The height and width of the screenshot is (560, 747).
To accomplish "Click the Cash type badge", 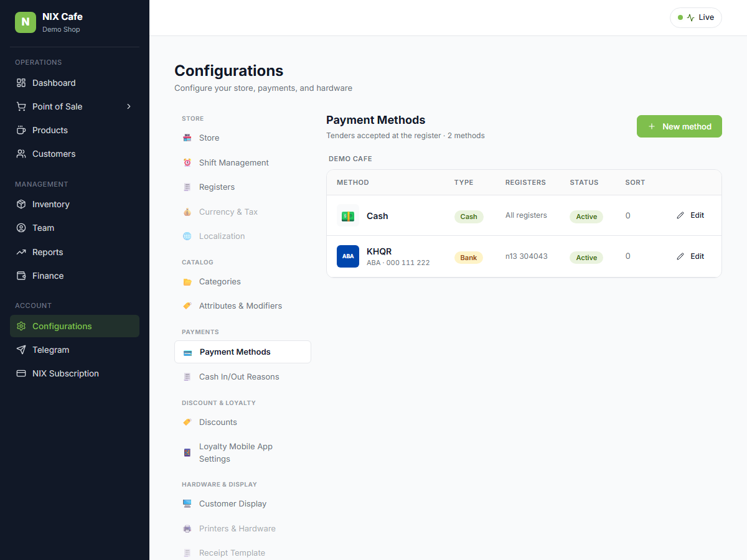I will coord(469,217).
